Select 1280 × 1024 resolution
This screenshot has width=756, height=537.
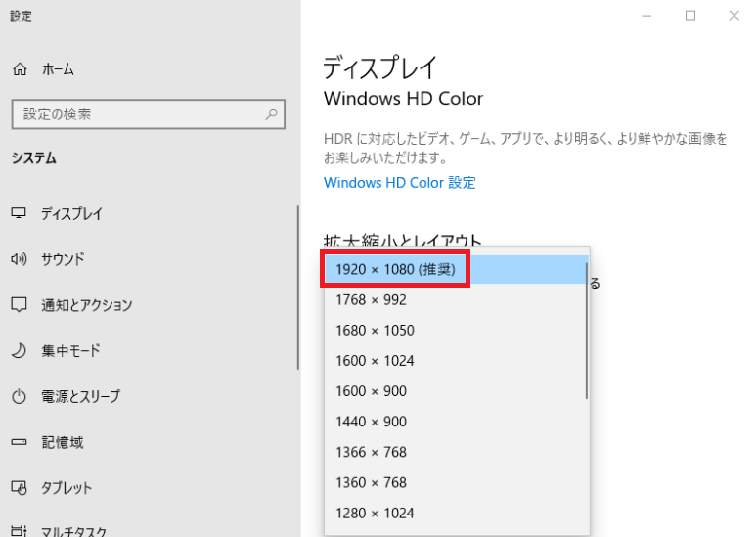[x=456, y=513]
